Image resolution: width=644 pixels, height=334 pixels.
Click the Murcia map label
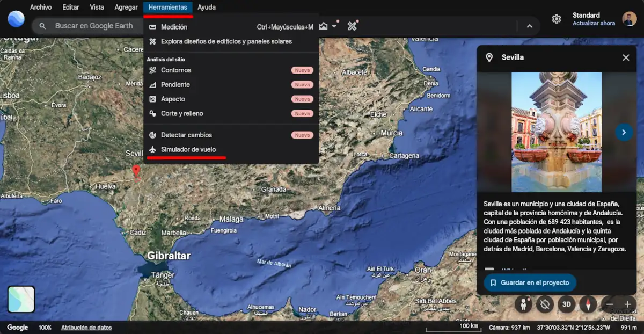[x=391, y=133]
